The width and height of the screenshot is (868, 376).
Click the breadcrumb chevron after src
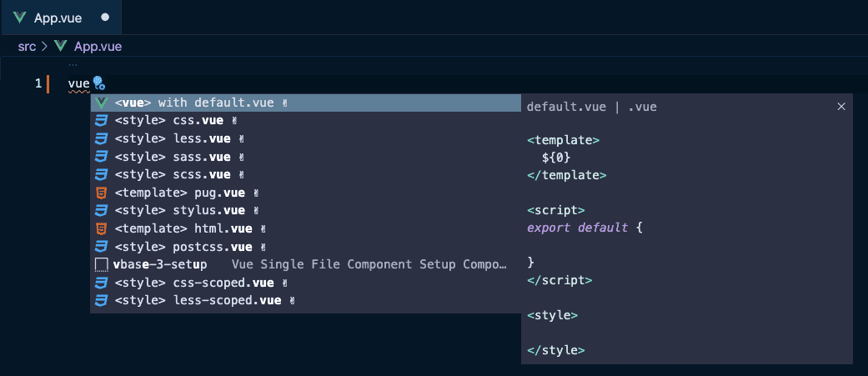coord(45,47)
